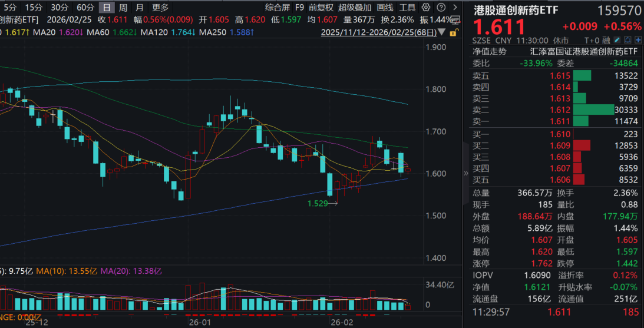Click the 1.529 low price marker
The width and height of the screenshot is (644, 328).
[318, 203]
